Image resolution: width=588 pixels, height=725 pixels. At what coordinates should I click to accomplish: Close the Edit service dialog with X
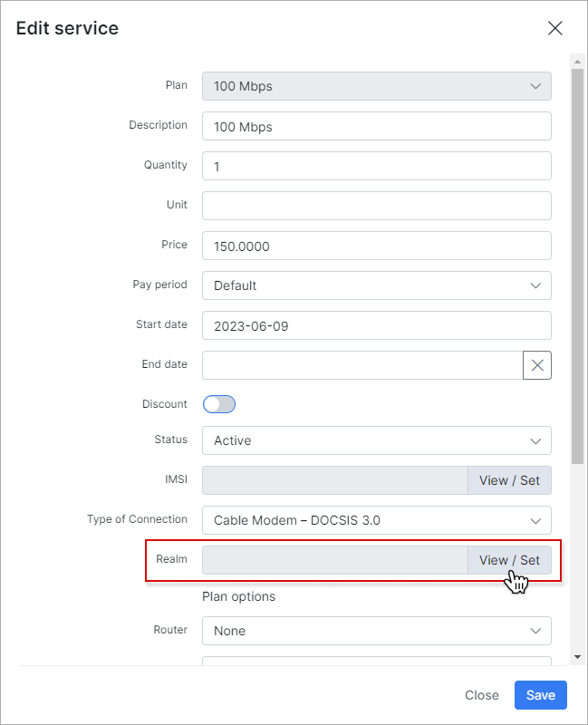pyautogui.click(x=555, y=28)
